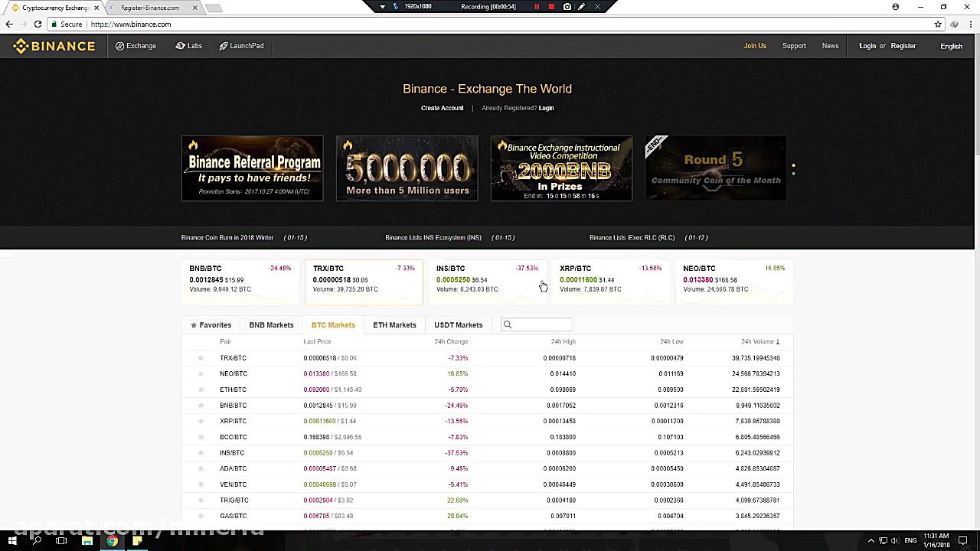The height and width of the screenshot is (551, 980).
Task: Switch to the BTC Markets tab
Action: [333, 325]
